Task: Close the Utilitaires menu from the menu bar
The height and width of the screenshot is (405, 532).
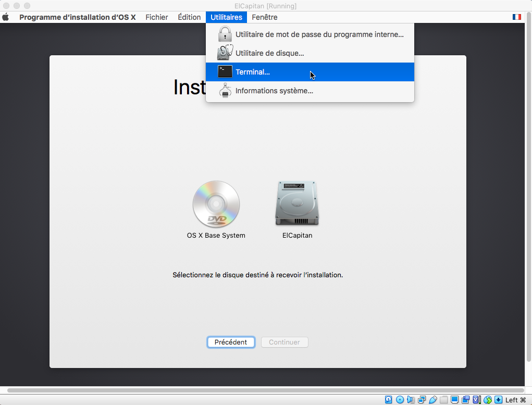Action: tap(226, 17)
